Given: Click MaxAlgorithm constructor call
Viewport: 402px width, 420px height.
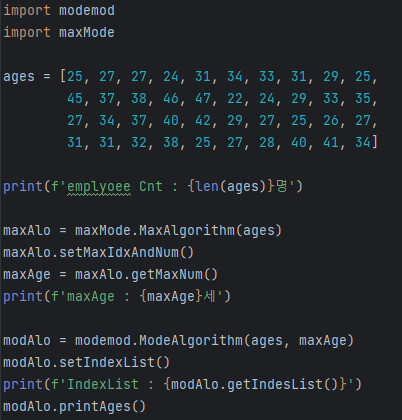Looking at the screenshot, I should tap(187, 231).
